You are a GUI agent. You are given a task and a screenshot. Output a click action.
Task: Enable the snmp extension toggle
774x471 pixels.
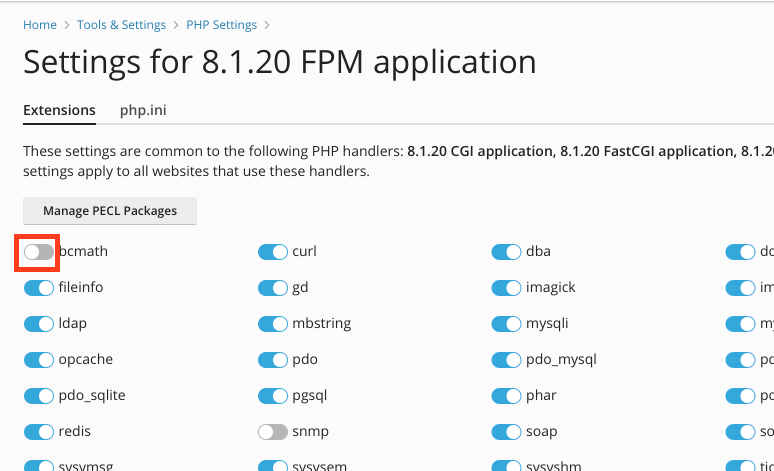click(x=273, y=432)
